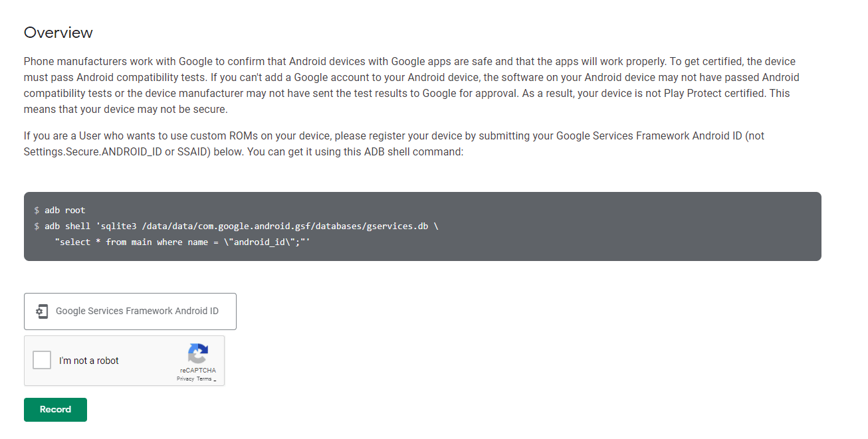This screenshot has width=868, height=439.
Task: Submit with the green Record button
Action: (55, 410)
